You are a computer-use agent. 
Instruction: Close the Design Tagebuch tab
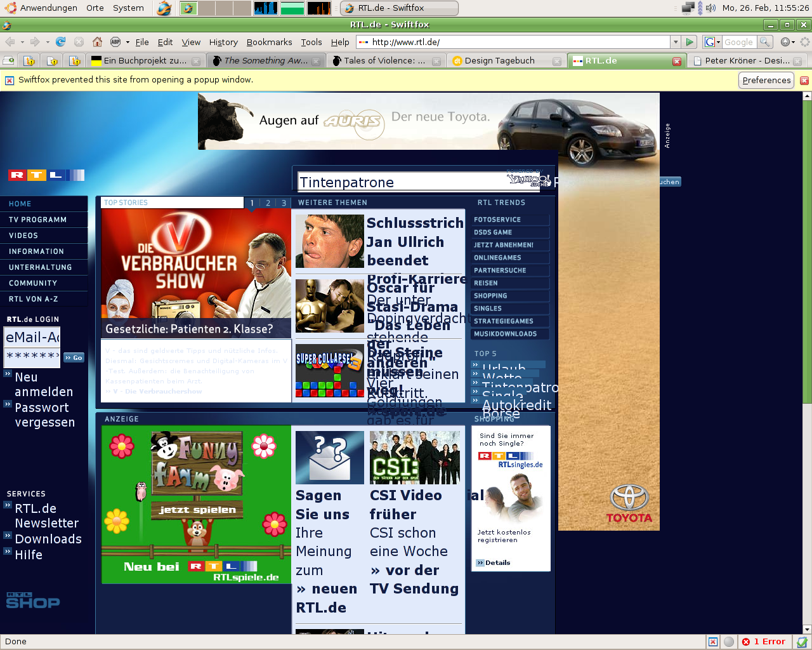click(x=557, y=62)
